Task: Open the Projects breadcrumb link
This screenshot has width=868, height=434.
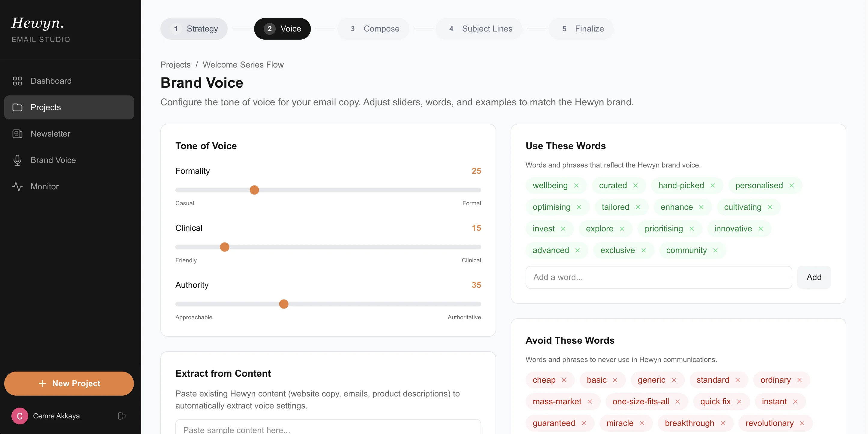Action: (175, 65)
